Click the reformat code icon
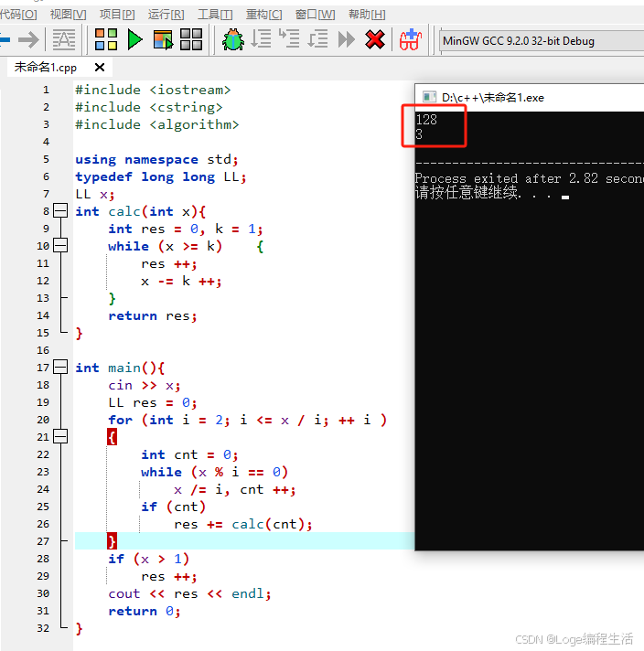Screen dimensions: 644x651 (x=63, y=40)
